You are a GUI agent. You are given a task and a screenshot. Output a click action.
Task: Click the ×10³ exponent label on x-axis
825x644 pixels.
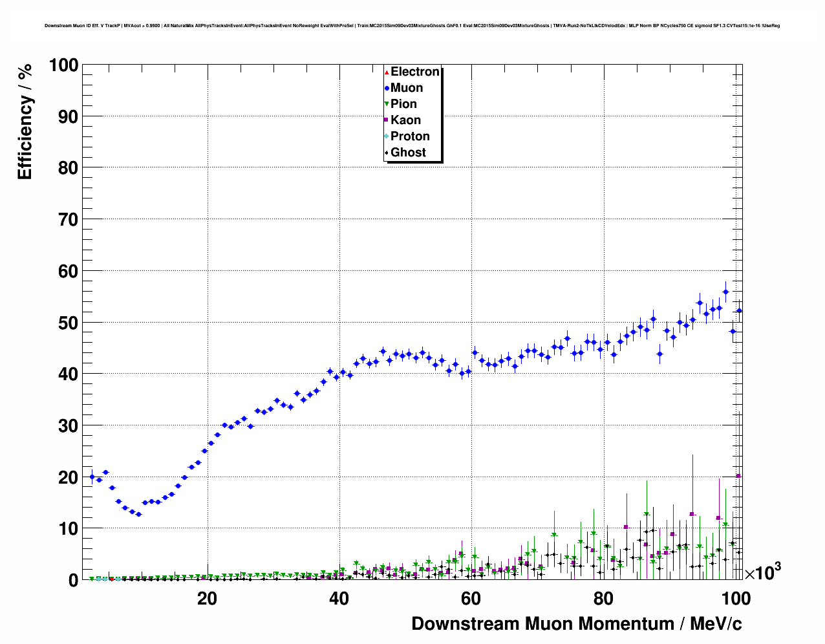pos(762,572)
